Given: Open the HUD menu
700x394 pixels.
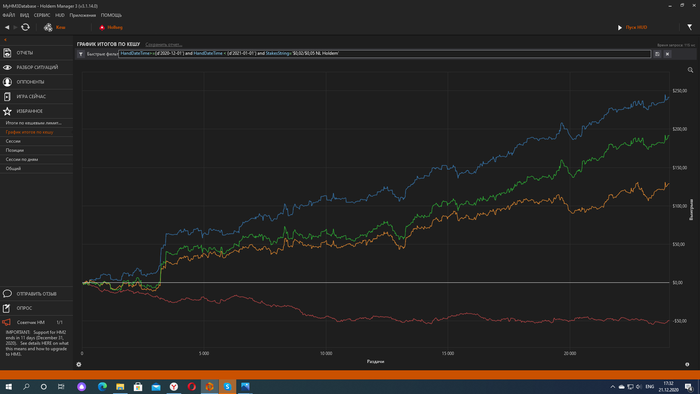Looking at the screenshot, I should tap(60, 15).
